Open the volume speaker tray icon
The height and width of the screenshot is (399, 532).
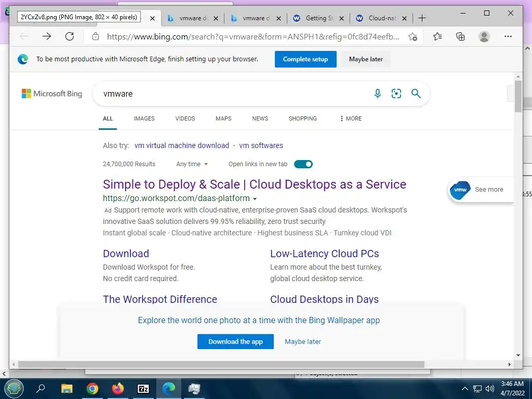490,389
